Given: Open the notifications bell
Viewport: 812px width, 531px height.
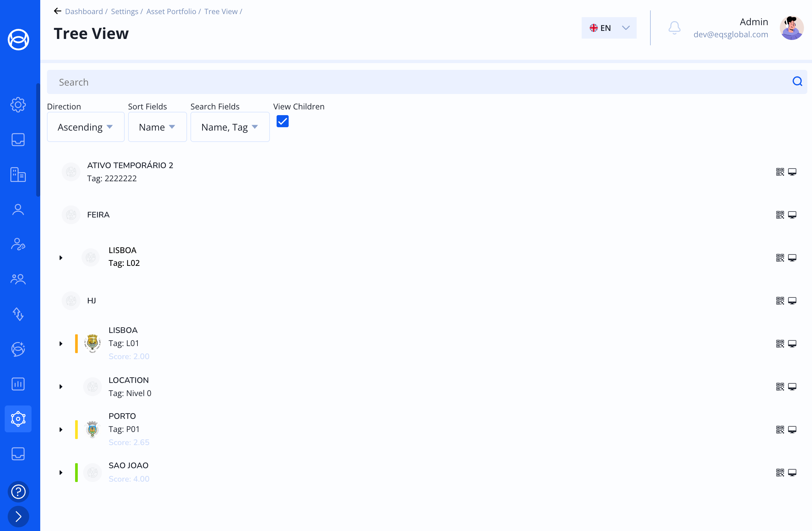Looking at the screenshot, I should pos(674,28).
